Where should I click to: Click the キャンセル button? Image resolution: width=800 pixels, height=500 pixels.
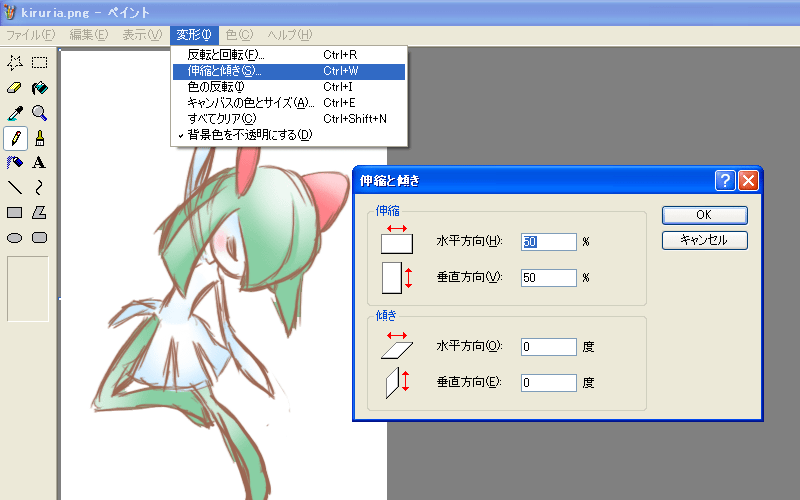pos(705,240)
